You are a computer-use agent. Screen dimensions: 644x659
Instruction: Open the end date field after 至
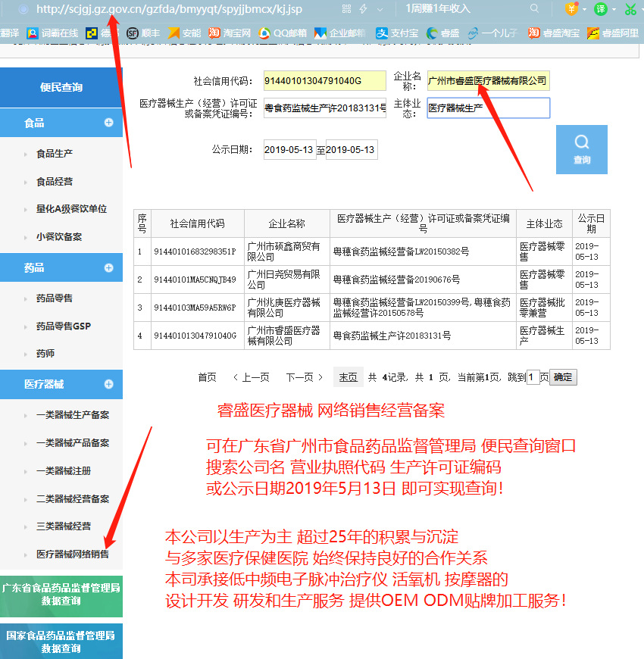(x=352, y=150)
